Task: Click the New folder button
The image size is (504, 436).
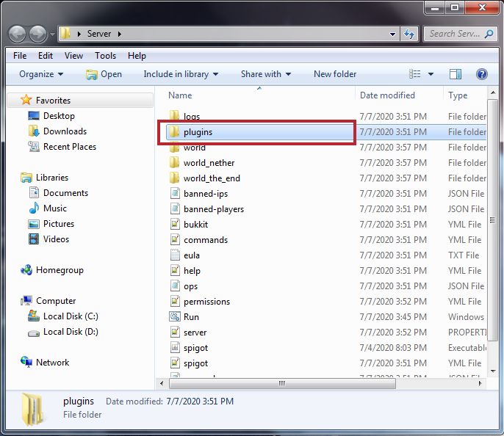Action: (x=335, y=74)
